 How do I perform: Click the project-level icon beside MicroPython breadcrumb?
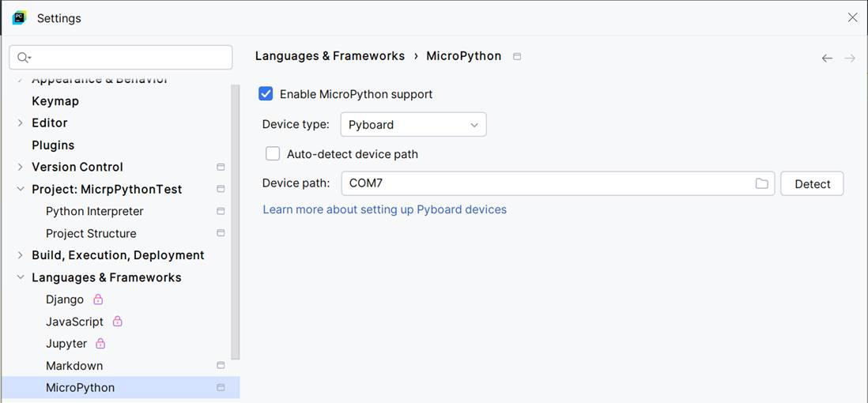pyautogui.click(x=517, y=56)
